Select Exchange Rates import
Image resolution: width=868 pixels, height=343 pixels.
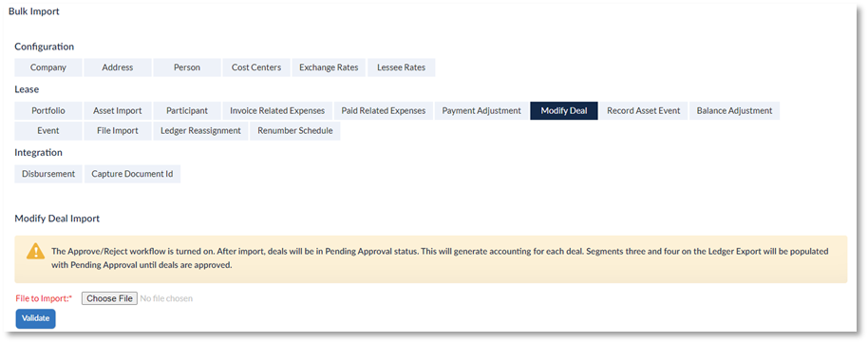tap(329, 67)
